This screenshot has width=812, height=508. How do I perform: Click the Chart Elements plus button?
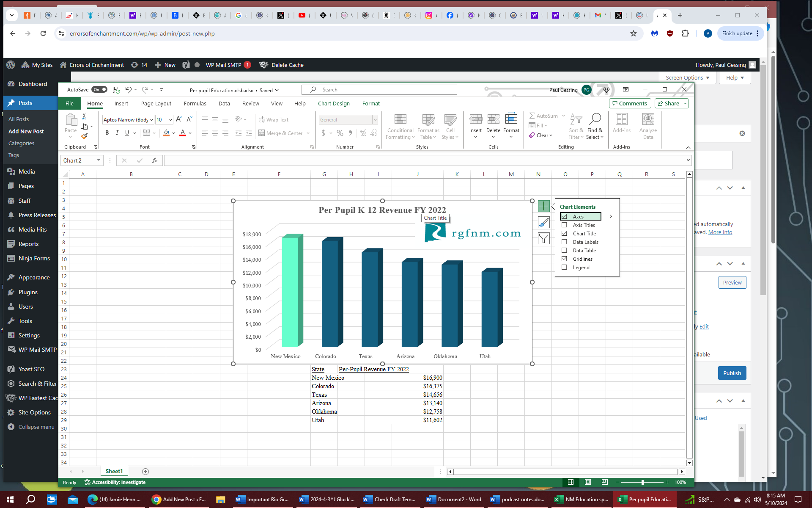click(543, 206)
